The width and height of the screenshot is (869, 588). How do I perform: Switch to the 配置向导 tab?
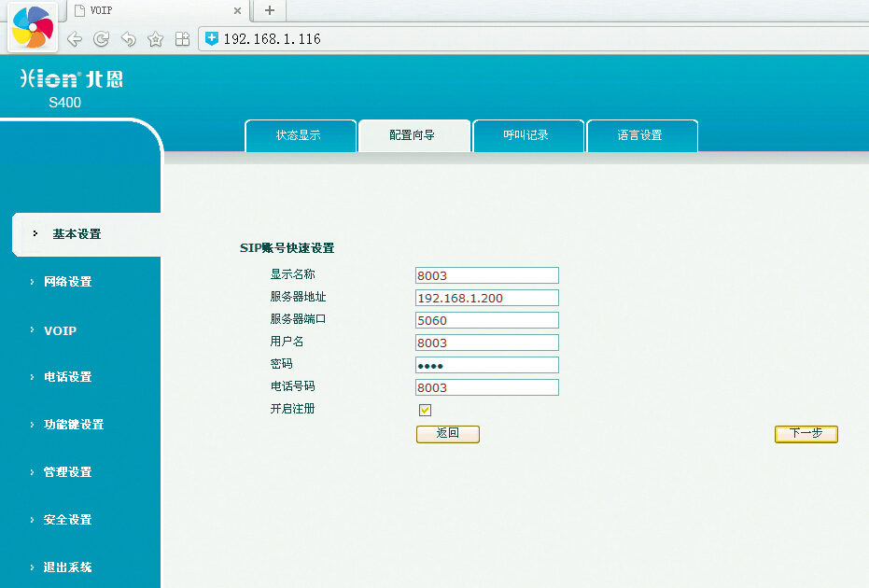pyautogui.click(x=414, y=135)
